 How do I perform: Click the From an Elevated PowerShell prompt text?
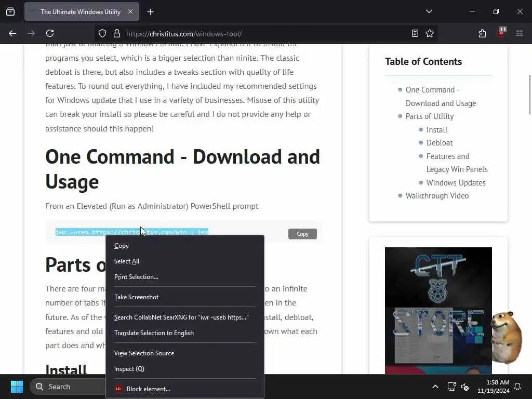point(152,206)
